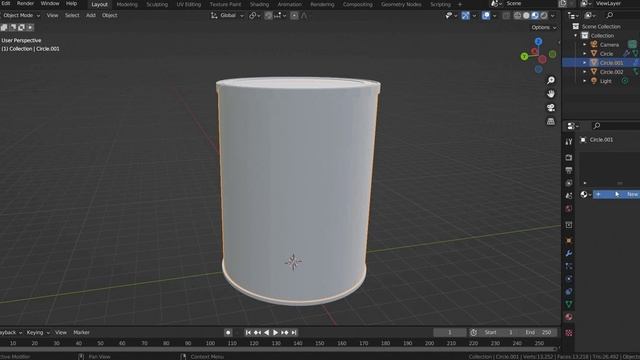Open the Keying dropdown in timeline
The width and height of the screenshot is (640, 360).
pos(38,333)
